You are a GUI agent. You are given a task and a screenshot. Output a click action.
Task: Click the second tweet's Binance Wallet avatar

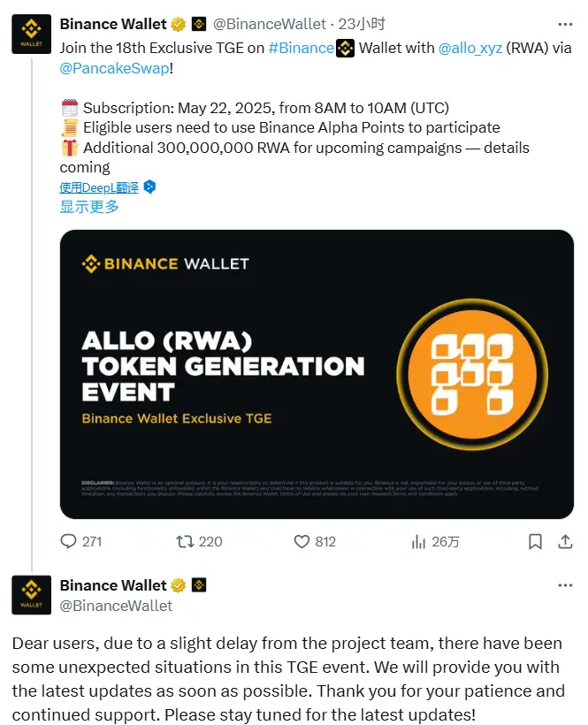[31, 596]
